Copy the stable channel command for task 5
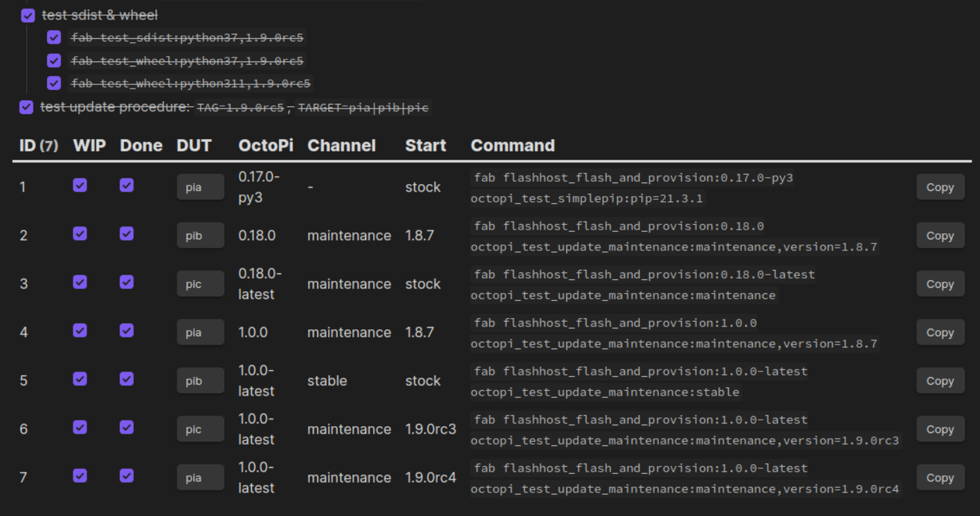 (940, 380)
